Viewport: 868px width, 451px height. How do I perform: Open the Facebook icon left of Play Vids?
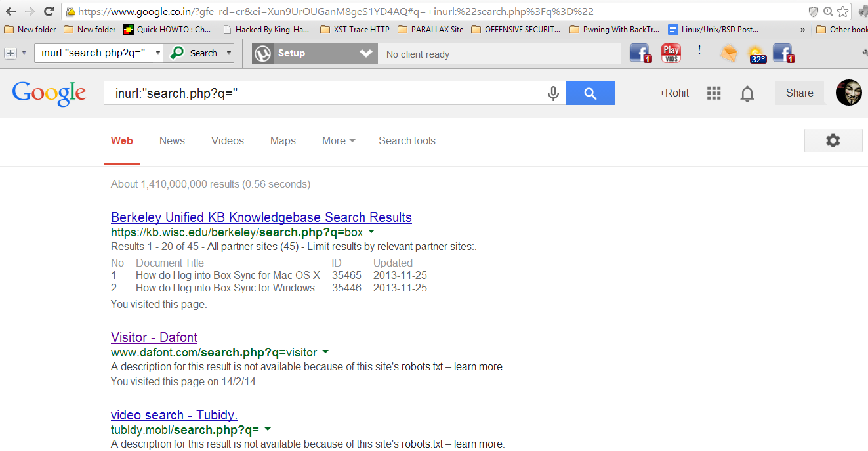coord(640,53)
